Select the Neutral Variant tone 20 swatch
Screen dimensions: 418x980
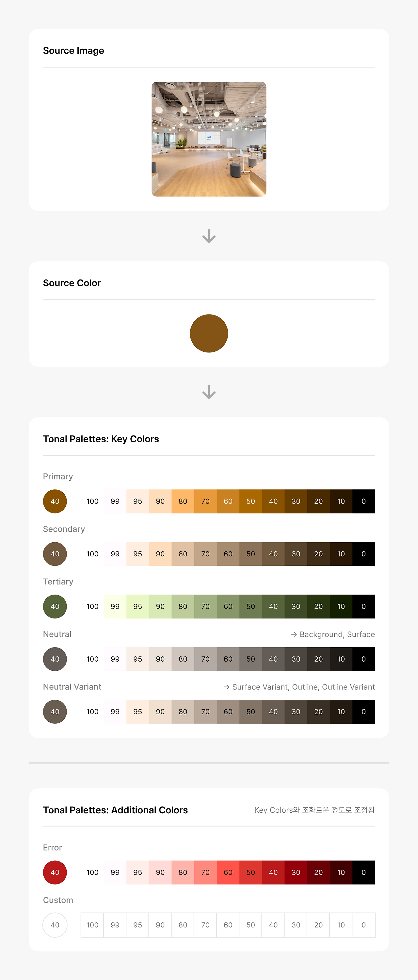point(318,711)
